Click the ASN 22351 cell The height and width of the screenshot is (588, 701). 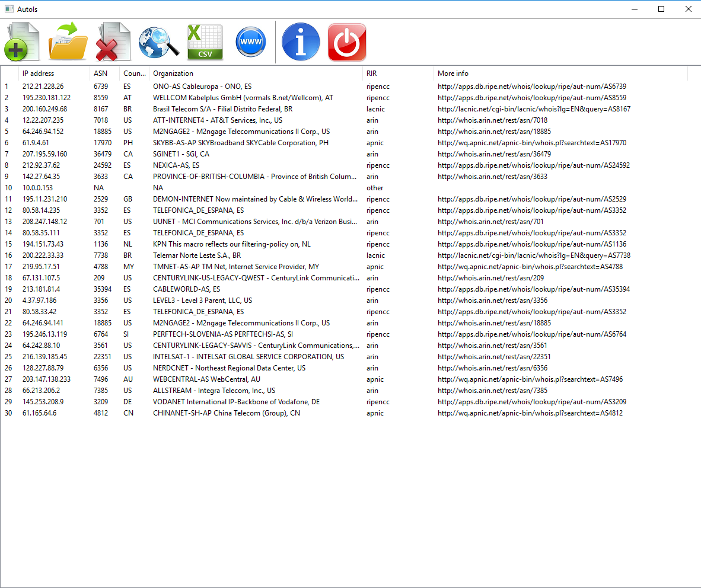point(103,357)
